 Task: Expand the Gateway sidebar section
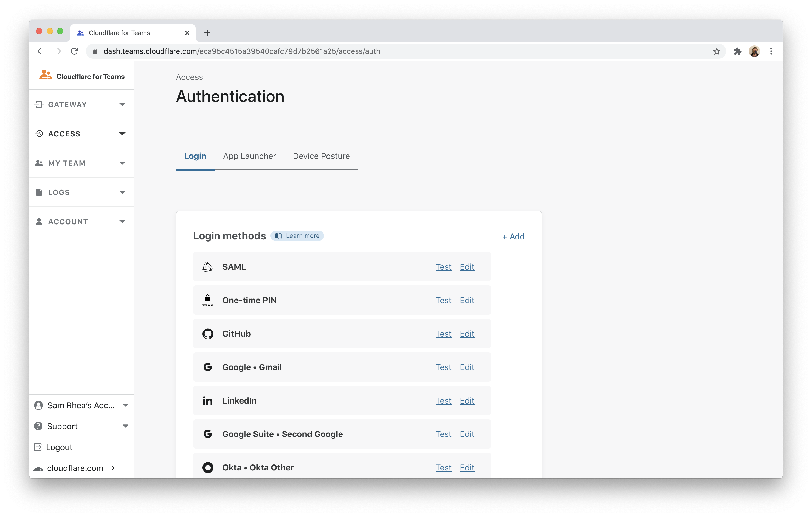[x=81, y=105]
